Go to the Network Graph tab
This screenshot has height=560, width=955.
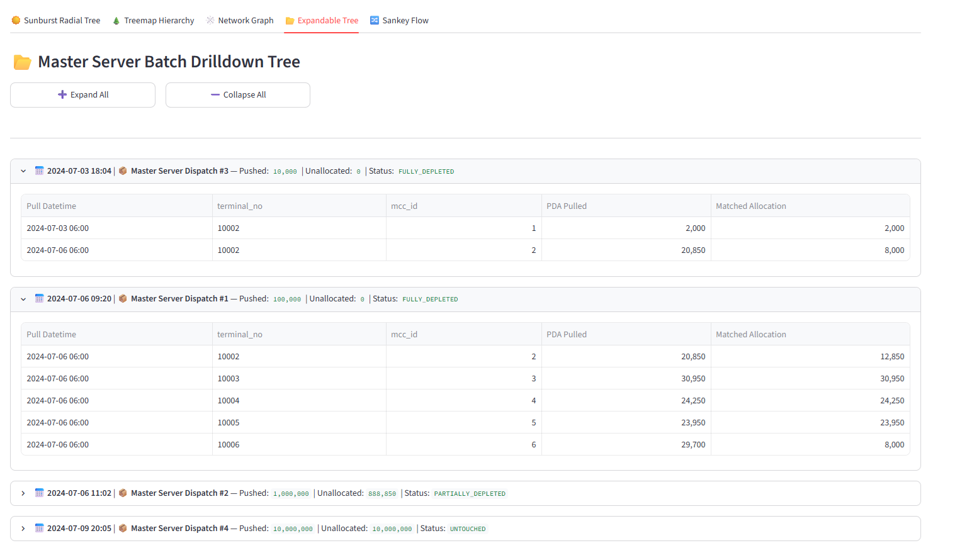240,21
